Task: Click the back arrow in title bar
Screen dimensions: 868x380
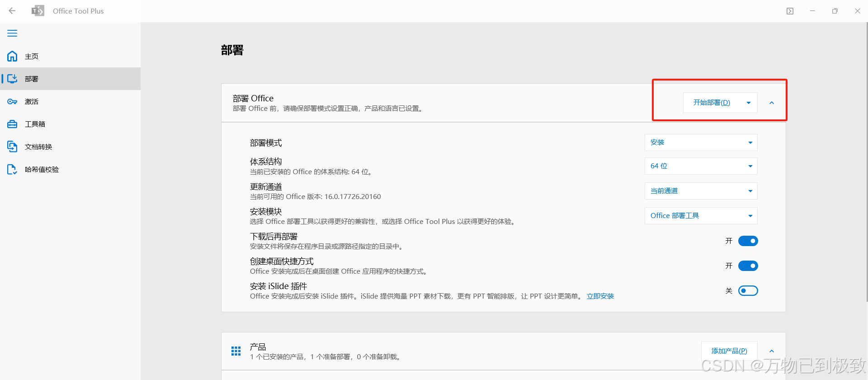Action: pyautogui.click(x=12, y=11)
